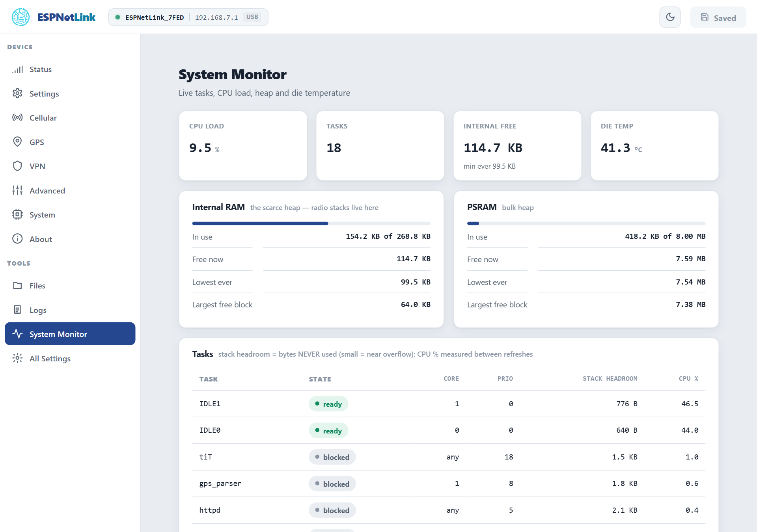Click the CPU % column header

coord(688,378)
